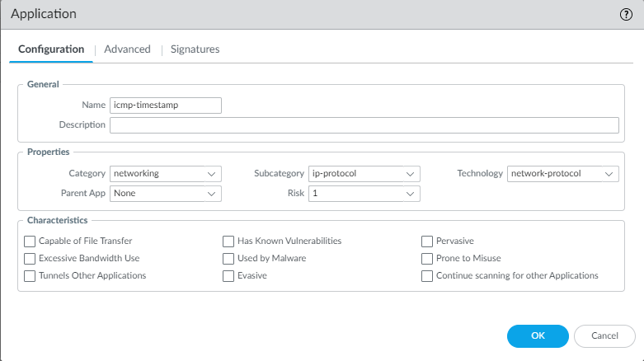Image resolution: width=644 pixels, height=361 pixels.
Task: Open the Signatures tab
Action: point(195,49)
